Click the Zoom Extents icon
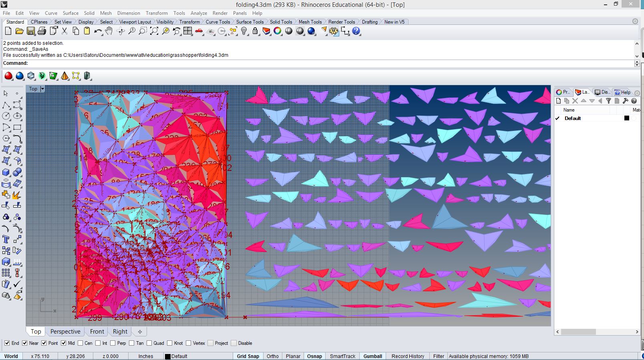644x360 pixels. tap(154, 31)
